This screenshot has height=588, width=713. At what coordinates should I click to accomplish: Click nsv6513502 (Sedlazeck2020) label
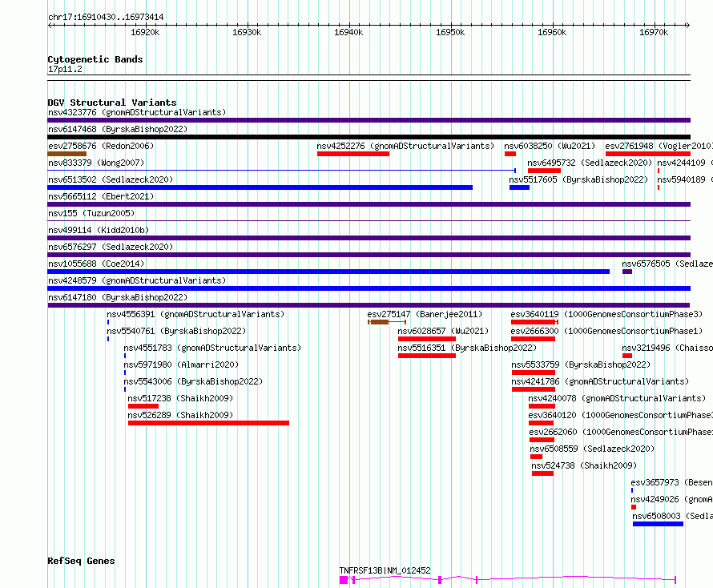point(111,179)
